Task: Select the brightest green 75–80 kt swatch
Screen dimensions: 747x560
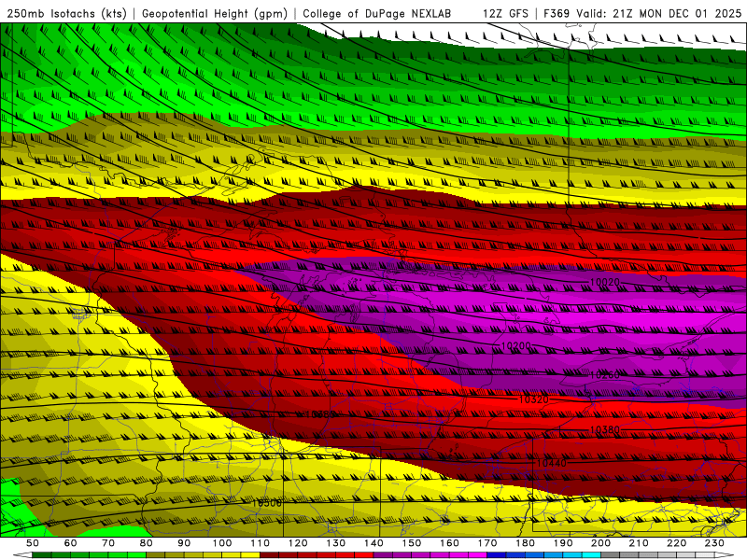Action: click(x=136, y=555)
